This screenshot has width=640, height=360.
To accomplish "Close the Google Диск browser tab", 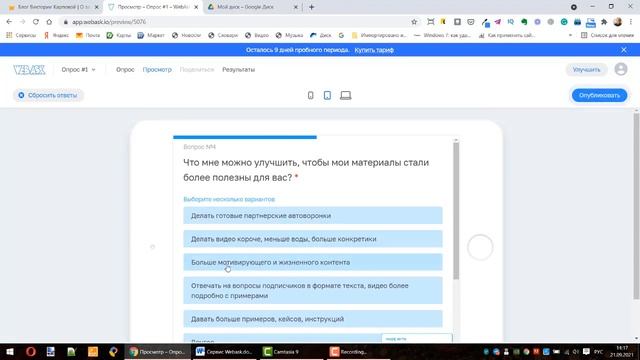I will coord(296,7).
